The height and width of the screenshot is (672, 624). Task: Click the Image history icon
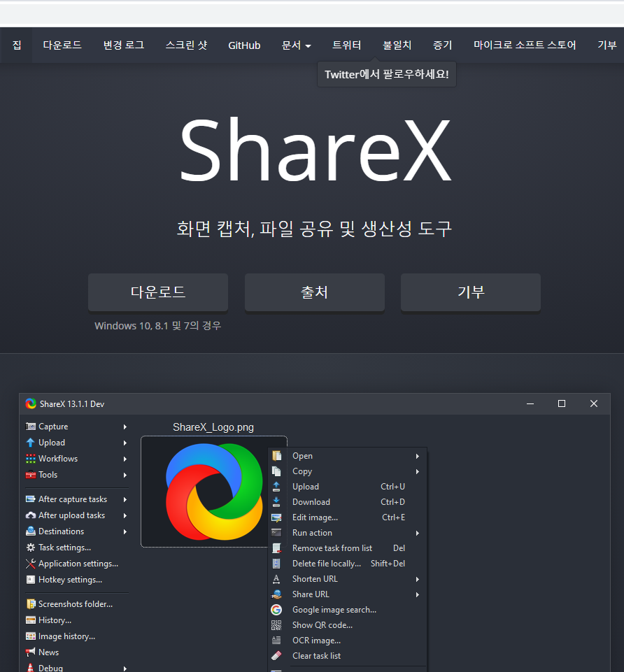coord(31,636)
